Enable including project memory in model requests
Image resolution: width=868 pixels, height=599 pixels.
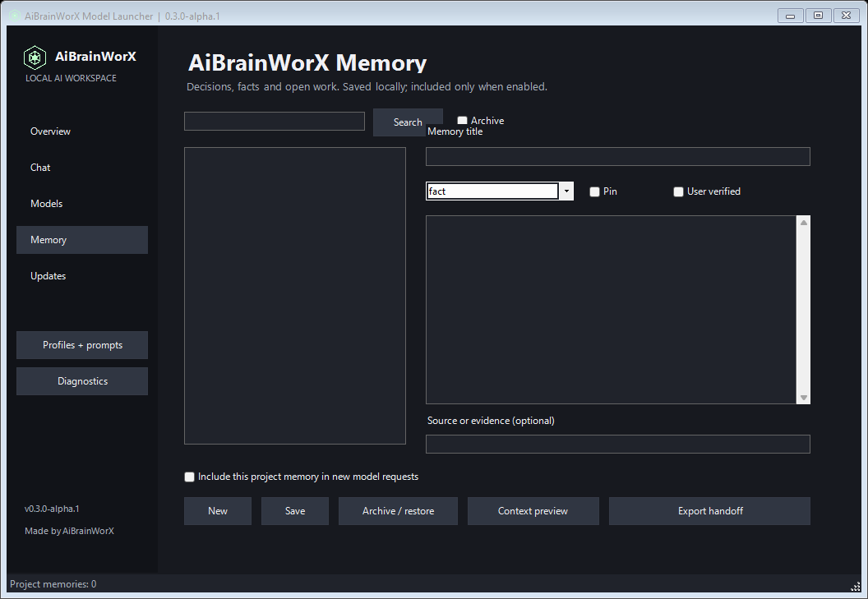tap(189, 477)
